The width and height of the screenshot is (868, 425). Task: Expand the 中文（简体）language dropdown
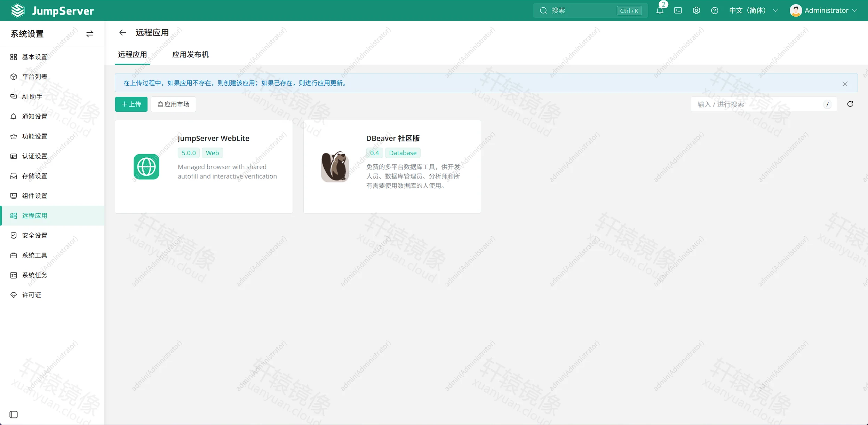click(x=754, y=10)
